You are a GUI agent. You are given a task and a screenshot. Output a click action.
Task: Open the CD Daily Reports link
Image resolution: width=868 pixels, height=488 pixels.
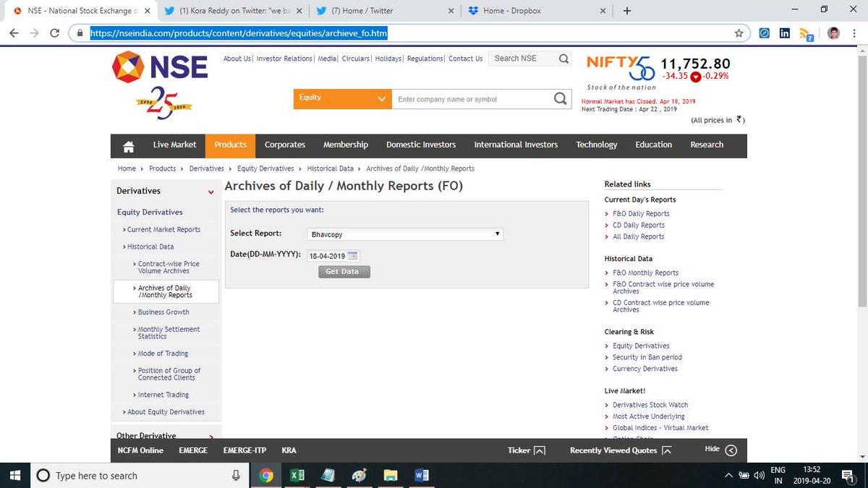click(639, 226)
